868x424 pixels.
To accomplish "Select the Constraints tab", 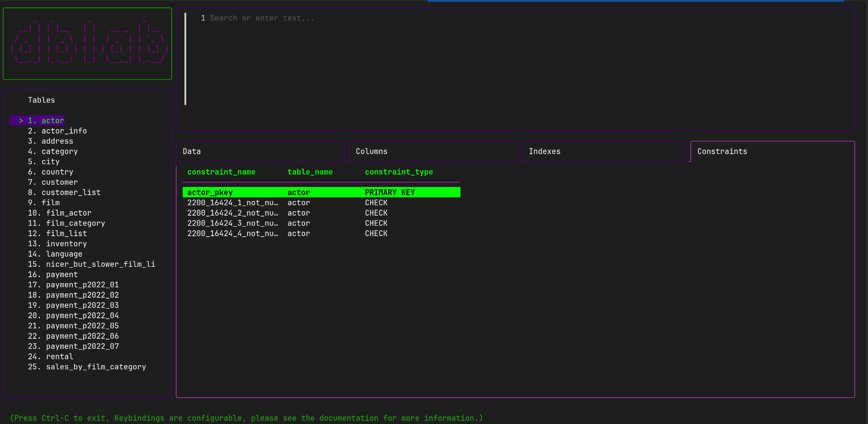I will pos(772,151).
